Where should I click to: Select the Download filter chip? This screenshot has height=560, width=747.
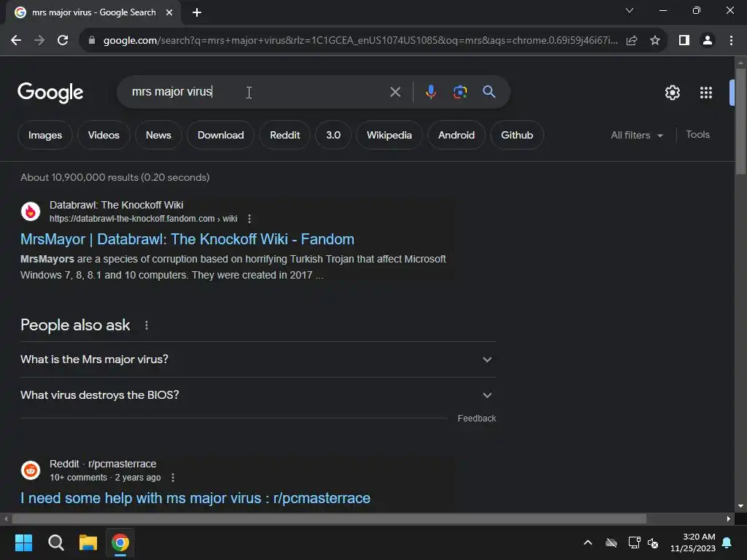220,135
